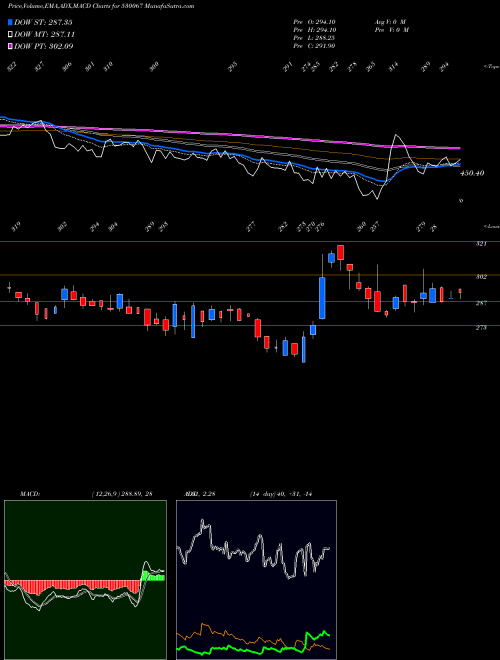Click the white DOW MT legend swatch
Screen dimensions: 500x660
coord(10,34)
